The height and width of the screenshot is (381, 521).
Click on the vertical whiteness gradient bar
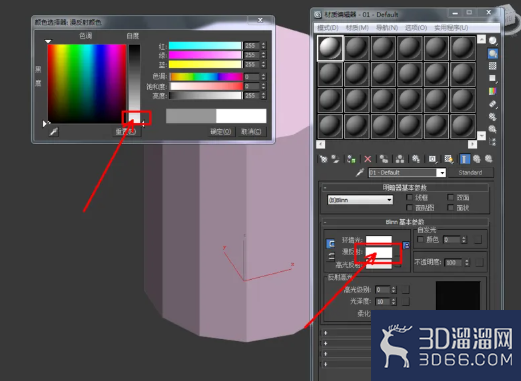tap(135, 83)
